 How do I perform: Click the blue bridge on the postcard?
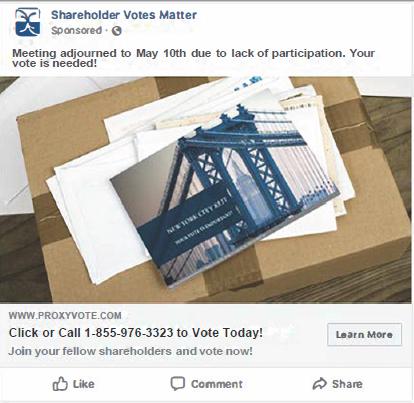[x=240, y=160]
